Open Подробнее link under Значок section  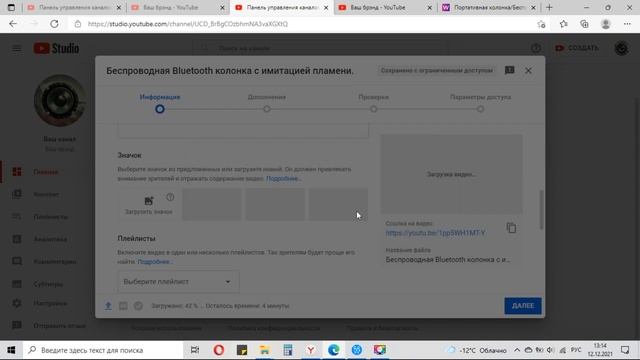click(x=284, y=178)
